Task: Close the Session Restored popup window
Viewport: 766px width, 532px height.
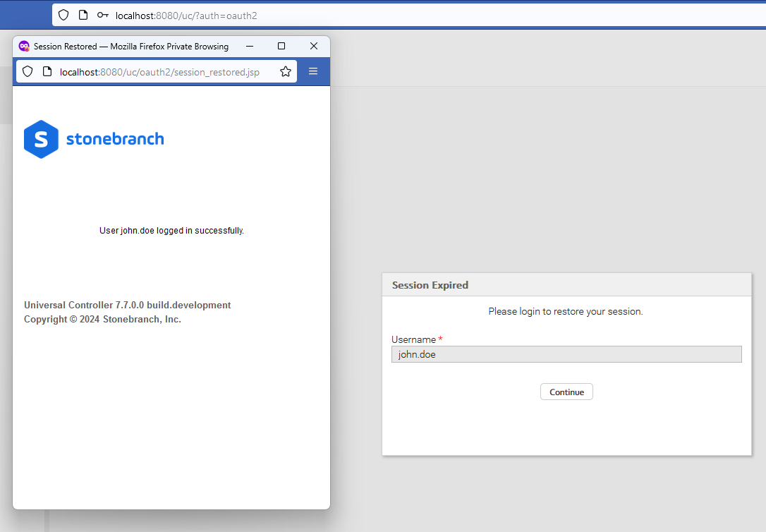Action: click(x=314, y=46)
